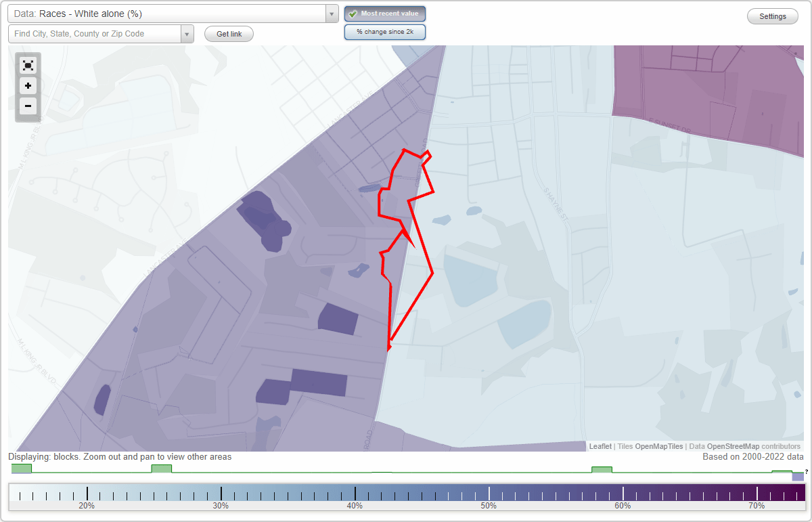Click 'Based on 2000-2022 data' text

[753, 457]
